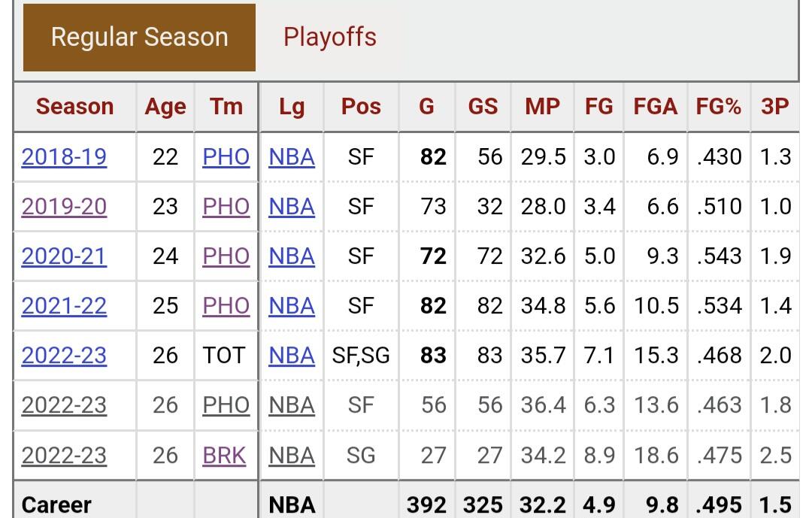Sort by the G games column header
This screenshot has height=518, width=812.
coord(426,107)
